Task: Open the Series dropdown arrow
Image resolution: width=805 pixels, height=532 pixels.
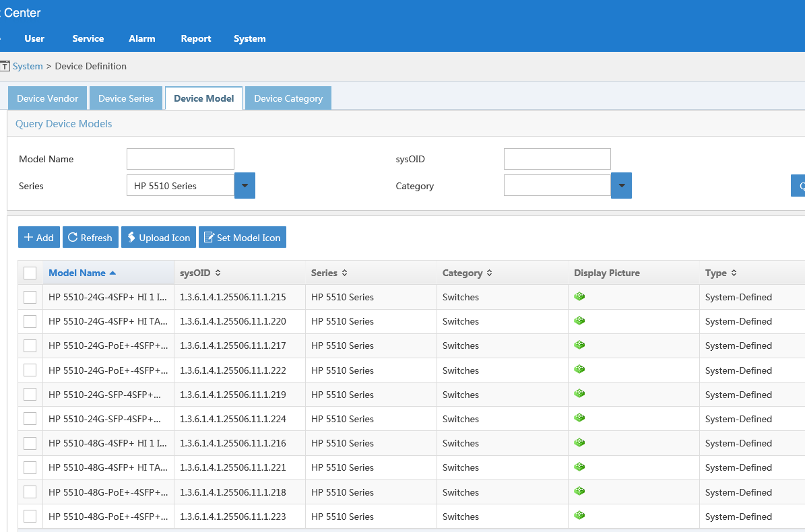Action: (x=245, y=186)
